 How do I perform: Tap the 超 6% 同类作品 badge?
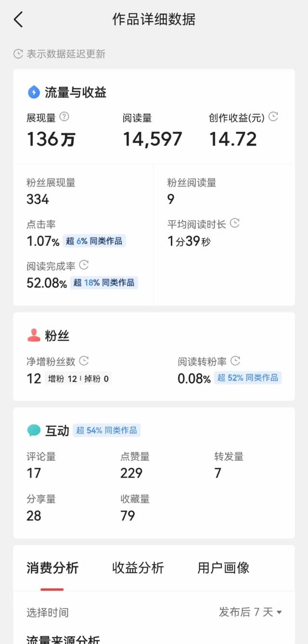pyautogui.click(x=94, y=241)
